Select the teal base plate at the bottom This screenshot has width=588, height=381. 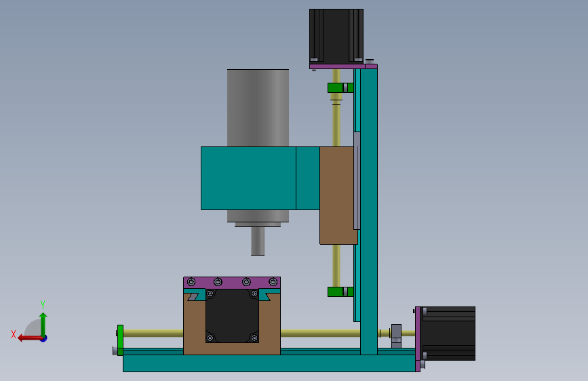(269, 363)
